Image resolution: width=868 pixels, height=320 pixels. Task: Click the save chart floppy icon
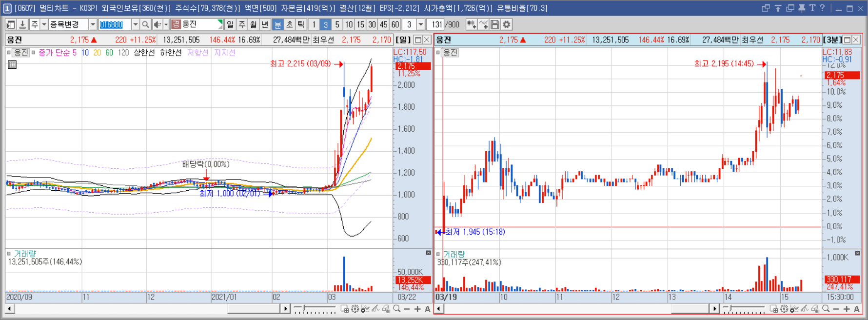pyautogui.click(x=495, y=24)
